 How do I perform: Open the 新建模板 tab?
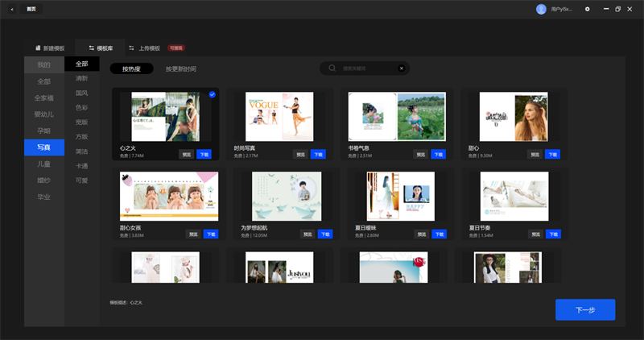[50, 48]
